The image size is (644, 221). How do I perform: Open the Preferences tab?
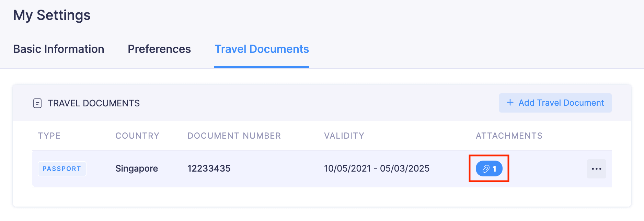click(159, 49)
